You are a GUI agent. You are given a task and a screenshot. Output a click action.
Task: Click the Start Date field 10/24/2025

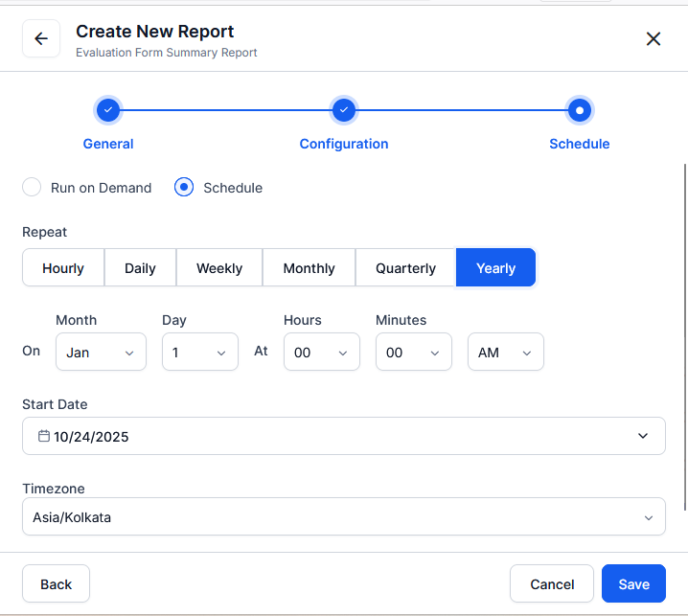pos(343,436)
